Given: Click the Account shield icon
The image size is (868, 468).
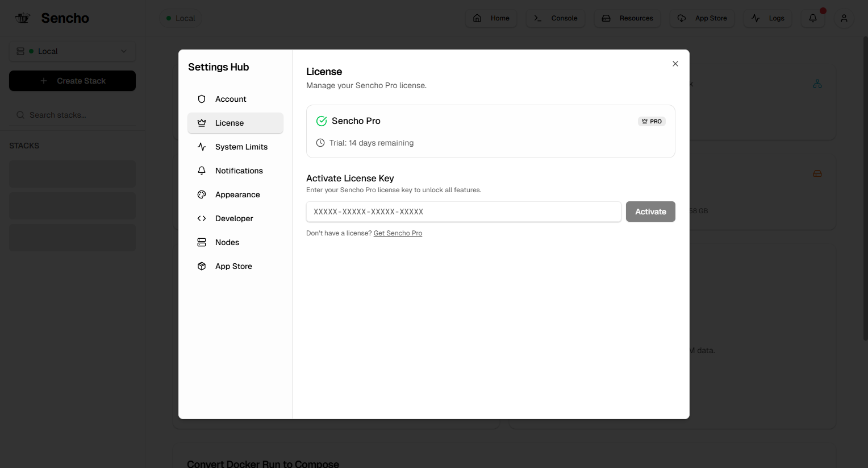Looking at the screenshot, I should click(202, 99).
